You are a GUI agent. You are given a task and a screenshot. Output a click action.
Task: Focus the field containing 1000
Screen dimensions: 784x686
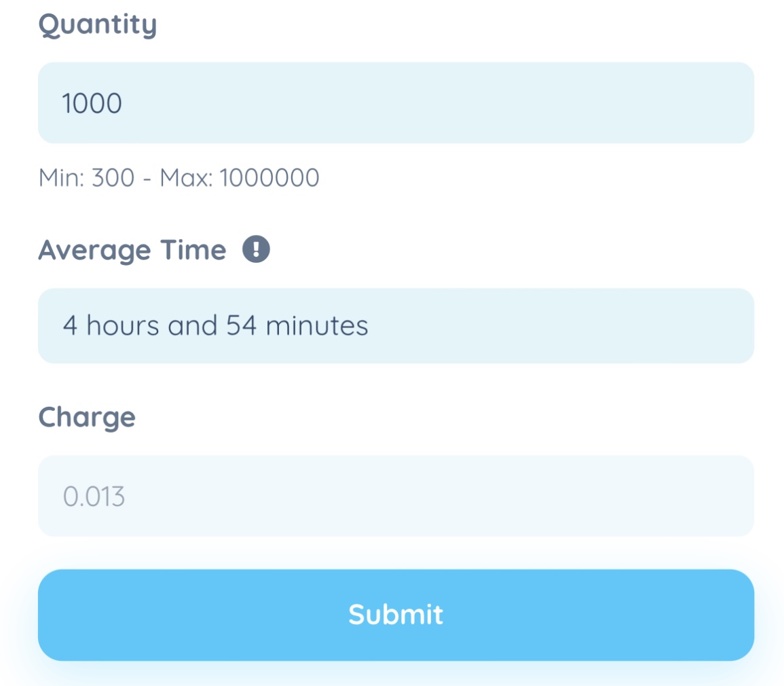coord(396,103)
